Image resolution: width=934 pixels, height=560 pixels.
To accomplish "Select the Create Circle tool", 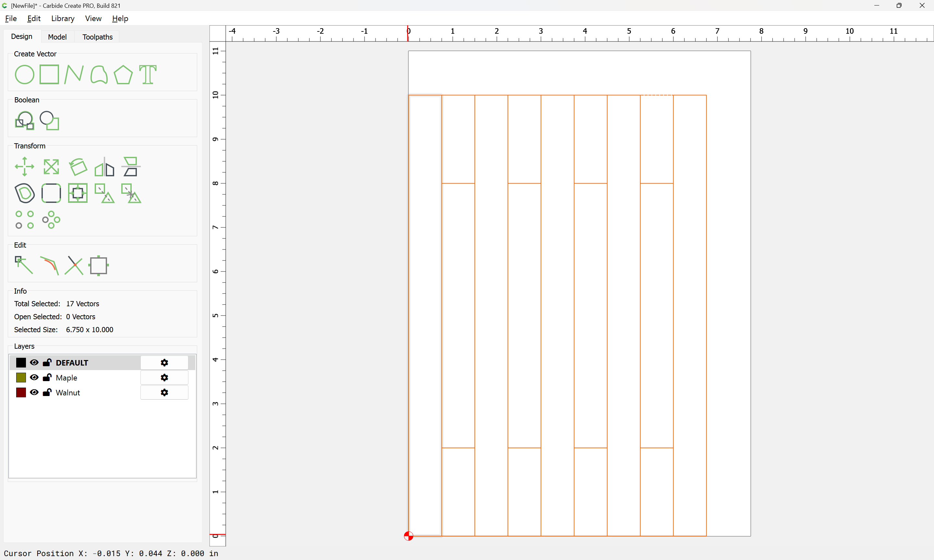I will click(25, 74).
